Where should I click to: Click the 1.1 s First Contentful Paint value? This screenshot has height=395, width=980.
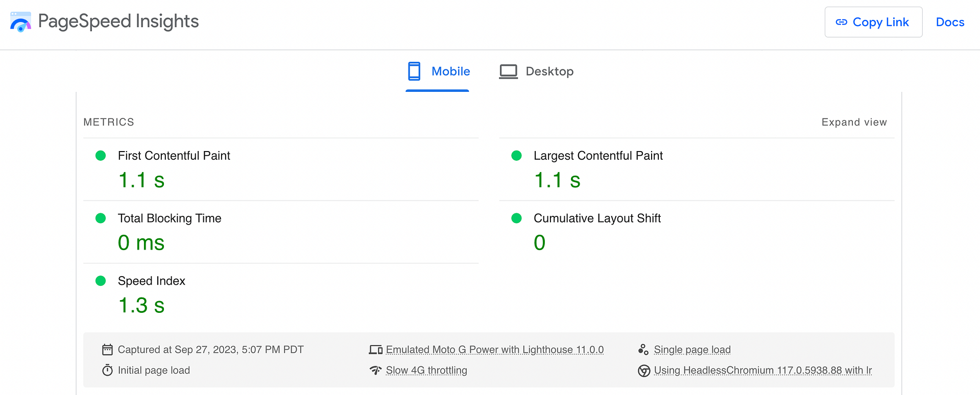point(141,180)
